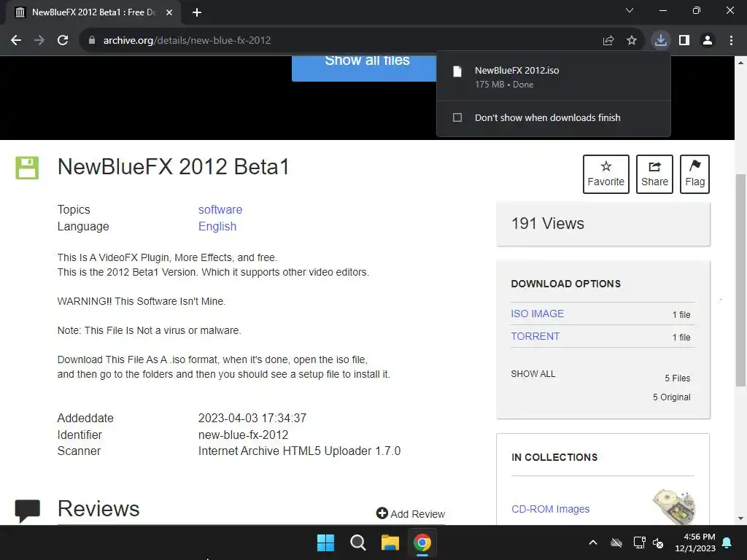The image size is (747, 560).
Task: Close the NewBlueFX 2012 Beta1 tab
Action: (169, 12)
